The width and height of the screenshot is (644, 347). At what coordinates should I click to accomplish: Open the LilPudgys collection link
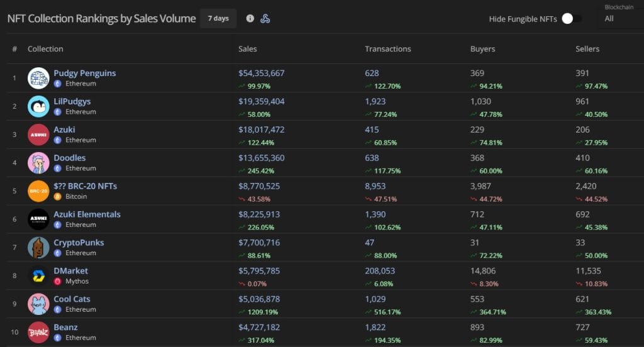pos(72,101)
